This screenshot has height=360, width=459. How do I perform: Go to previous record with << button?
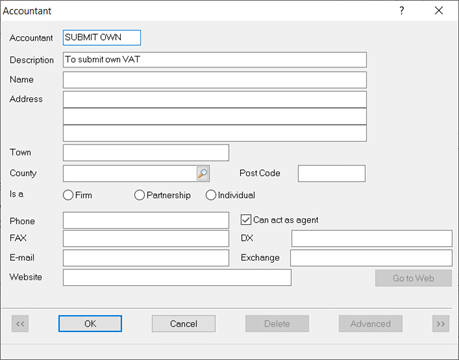click(x=20, y=324)
